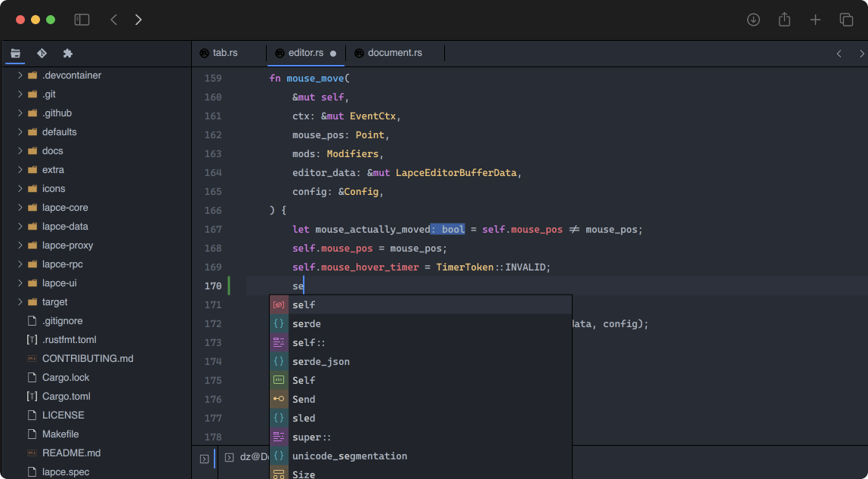Open the plugins panel

(67, 53)
